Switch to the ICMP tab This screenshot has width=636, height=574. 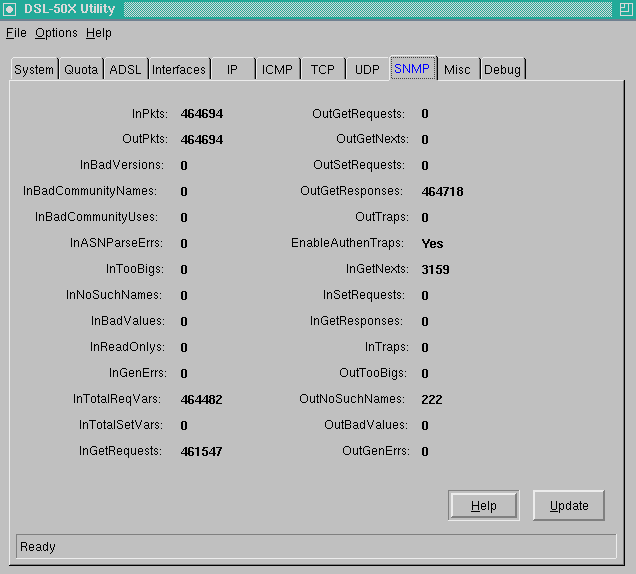(277, 69)
